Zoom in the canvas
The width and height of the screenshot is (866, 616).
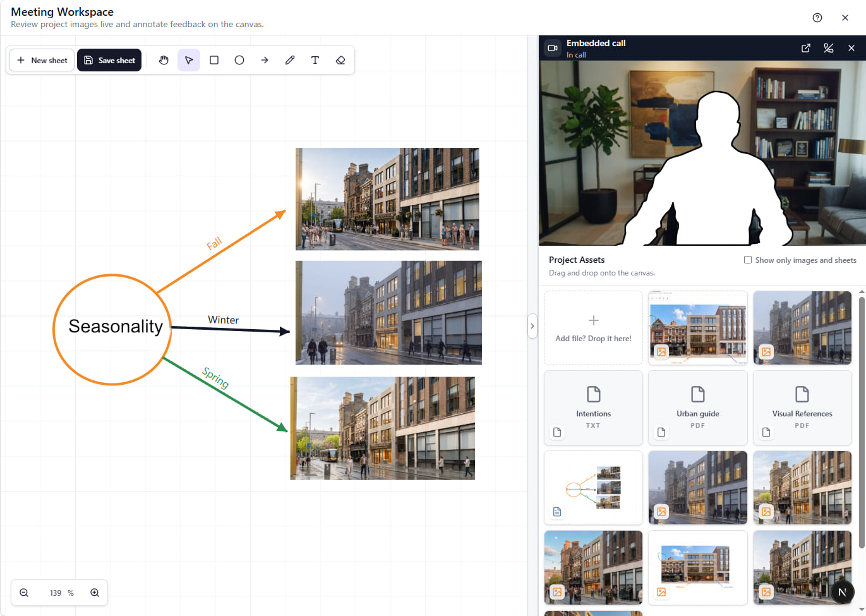point(95,593)
